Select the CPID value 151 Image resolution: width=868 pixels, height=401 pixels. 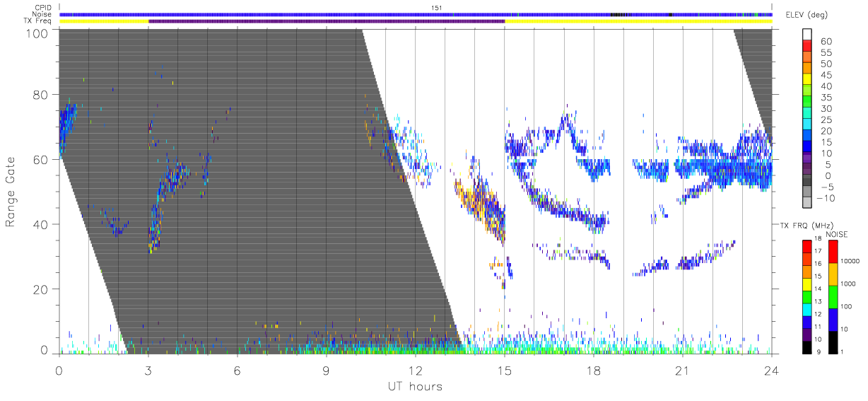point(436,8)
